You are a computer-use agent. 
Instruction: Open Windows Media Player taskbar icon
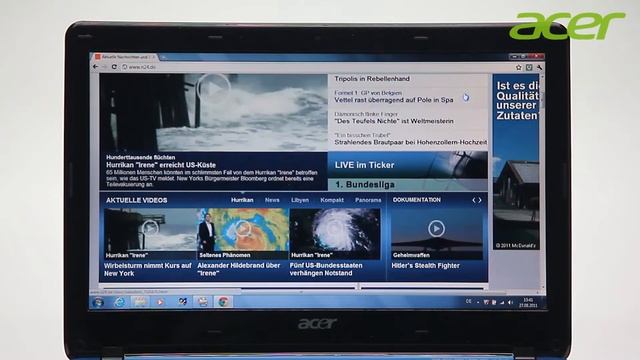pos(160,302)
